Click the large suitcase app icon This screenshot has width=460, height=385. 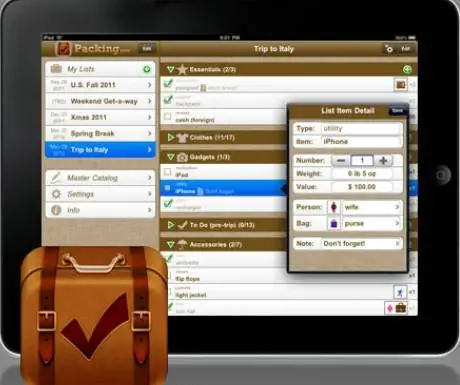pyautogui.click(x=94, y=315)
